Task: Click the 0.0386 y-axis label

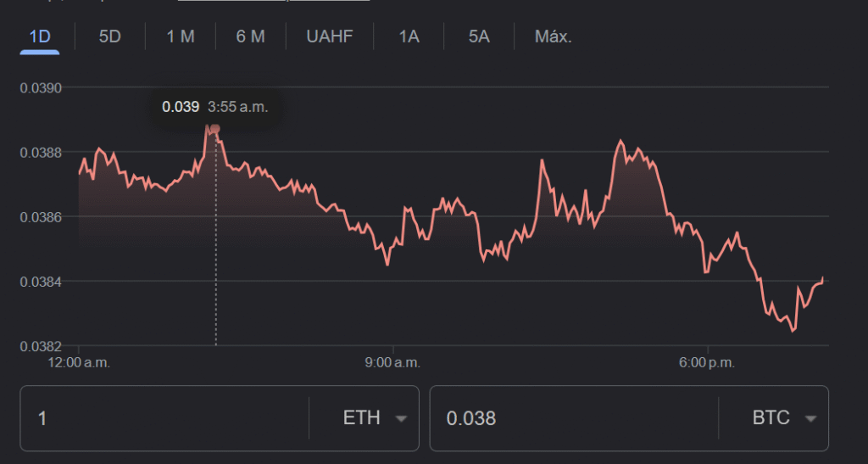Action: (41, 217)
